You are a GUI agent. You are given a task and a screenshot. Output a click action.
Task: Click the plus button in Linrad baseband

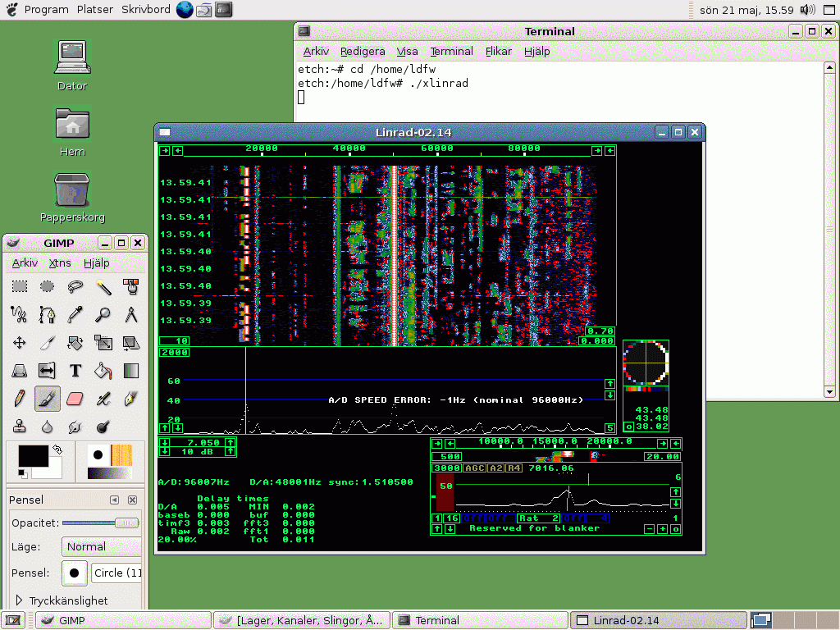click(663, 529)
